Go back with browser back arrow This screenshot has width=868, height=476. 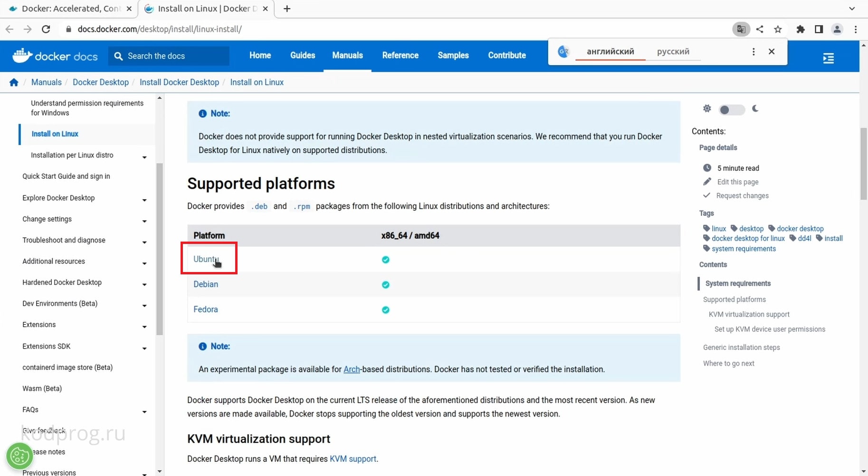point(10,29)
